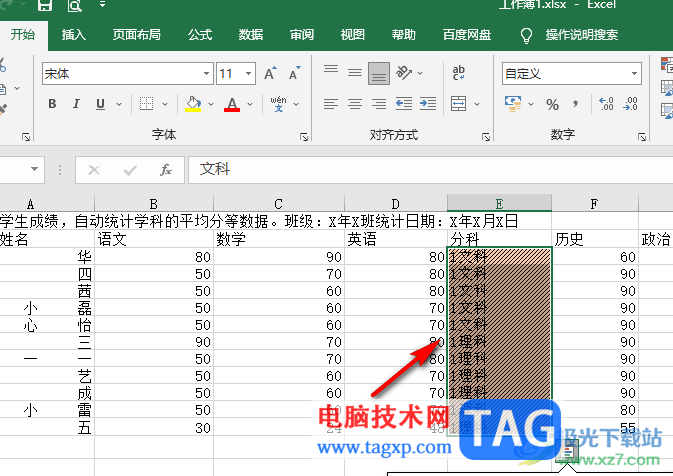Increase decimal places
The width and height of the screenshot is (673, 476).
pyautogui.click(x=606, y=104)
